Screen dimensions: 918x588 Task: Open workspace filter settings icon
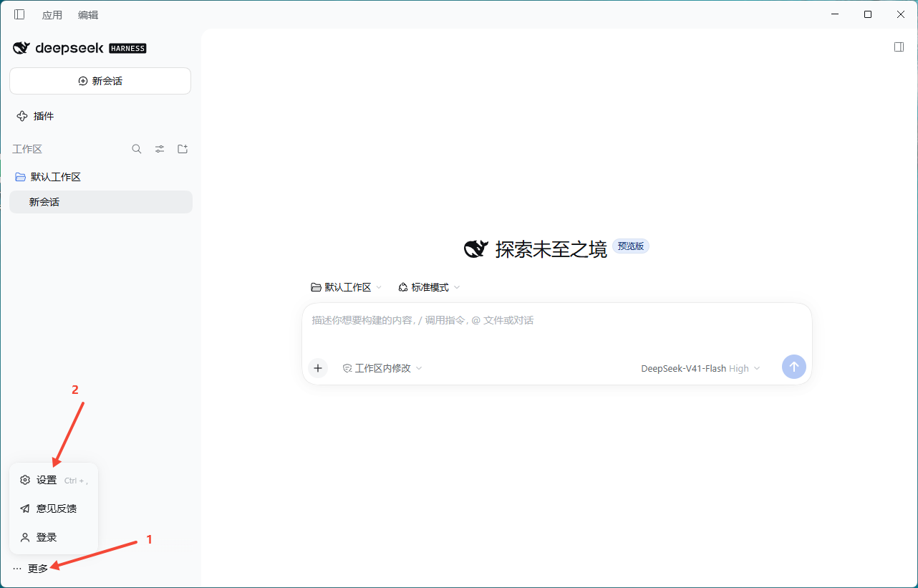[x=160, y=149]
